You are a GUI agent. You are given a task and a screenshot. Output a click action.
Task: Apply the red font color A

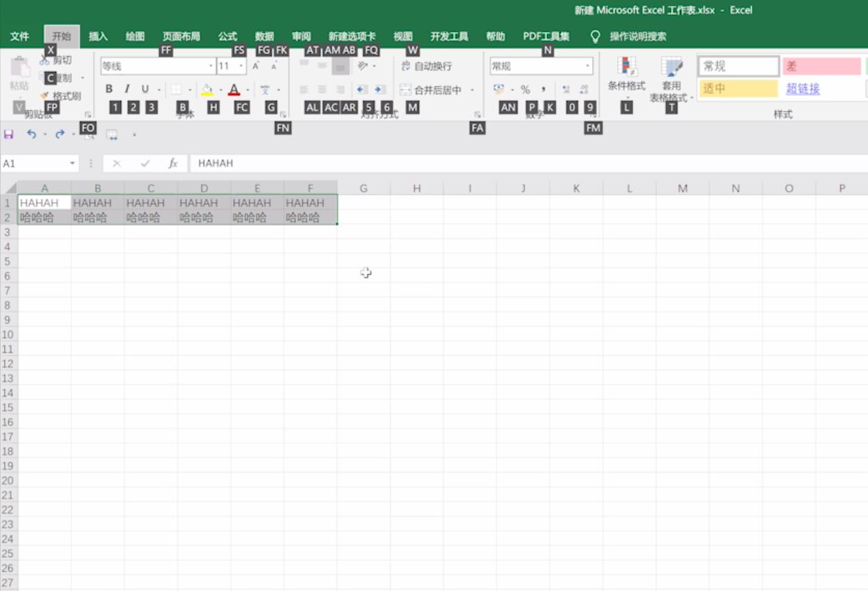tap(234, 89)
